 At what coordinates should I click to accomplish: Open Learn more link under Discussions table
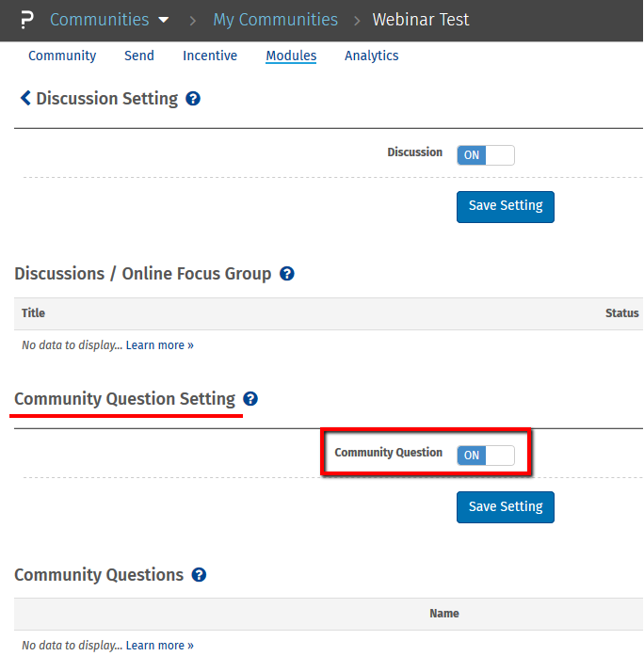click(160, 345)
